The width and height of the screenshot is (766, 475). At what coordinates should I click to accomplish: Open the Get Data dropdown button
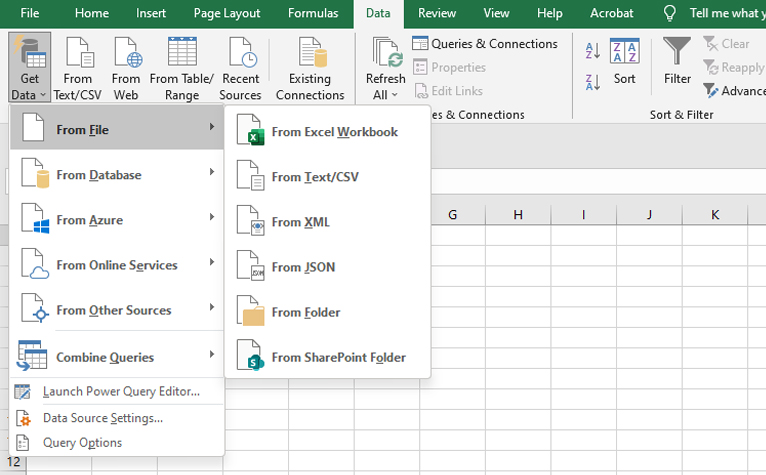pyautogui.click(x=29, y=67)
